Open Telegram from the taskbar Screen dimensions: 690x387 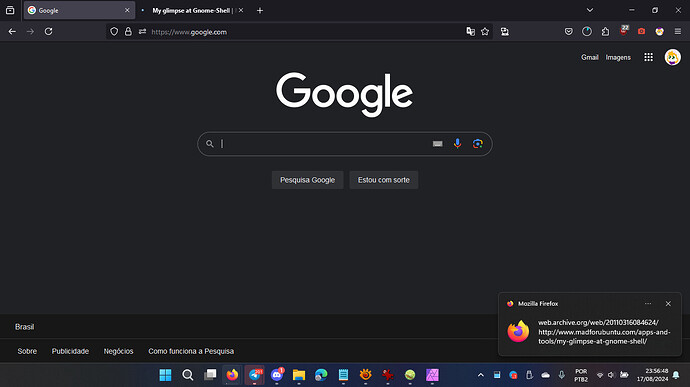pyautogui.click(x=254, y=375)
